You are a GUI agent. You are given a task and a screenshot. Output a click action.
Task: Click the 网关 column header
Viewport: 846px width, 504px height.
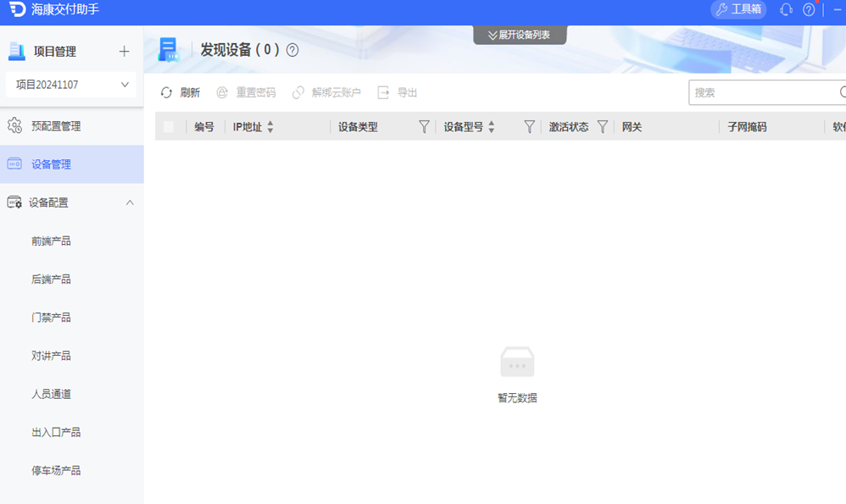point(632,127)
